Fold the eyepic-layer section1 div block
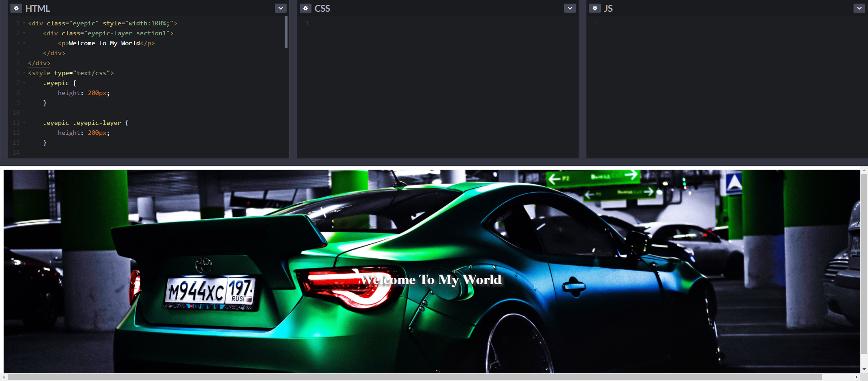The width and height of the screenshot is (868, 381). point(24,33)
